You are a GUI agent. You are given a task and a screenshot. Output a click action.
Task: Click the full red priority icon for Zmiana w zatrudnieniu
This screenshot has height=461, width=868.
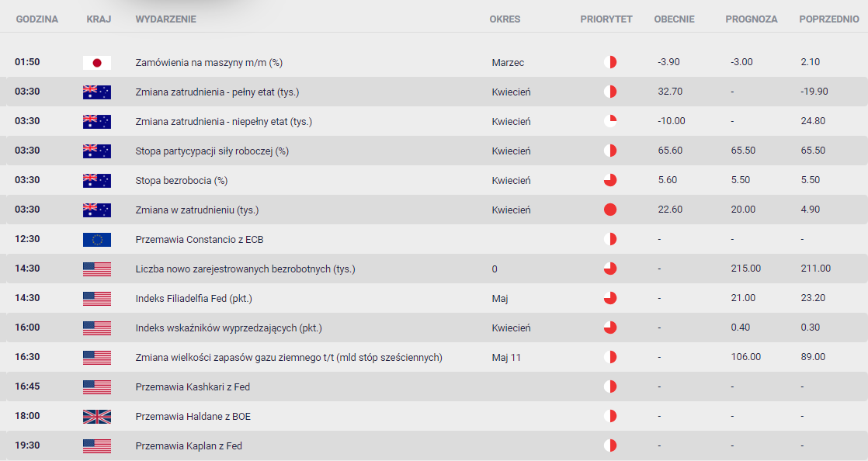(610, 210)
